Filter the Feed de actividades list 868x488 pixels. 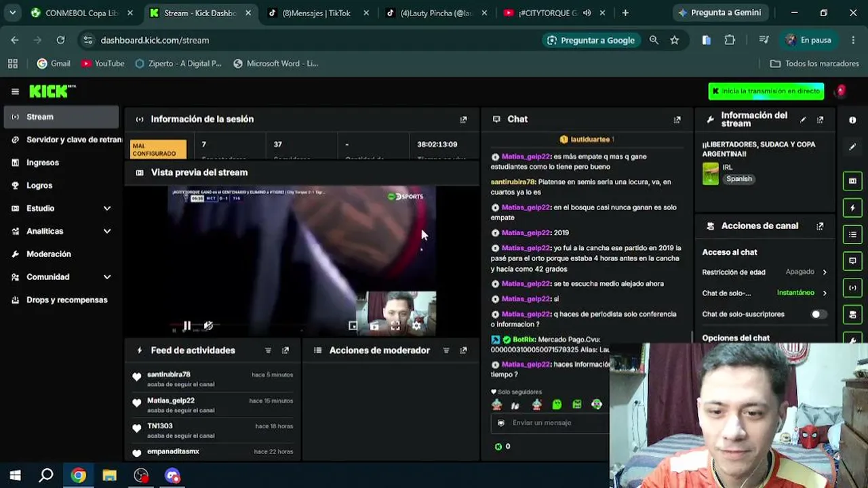268,350
